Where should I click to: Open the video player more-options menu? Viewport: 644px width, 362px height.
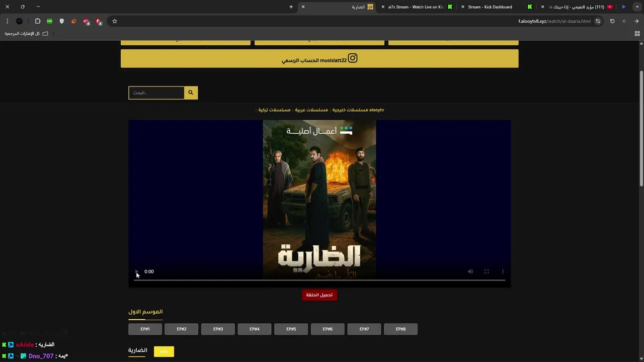pos(503,271)
